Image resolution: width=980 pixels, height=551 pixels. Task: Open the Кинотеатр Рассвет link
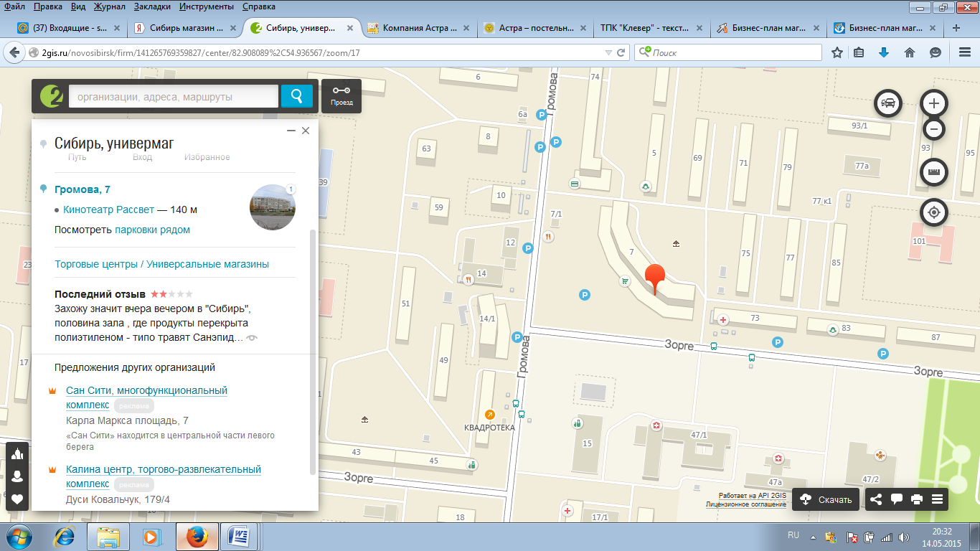(108, 209)
